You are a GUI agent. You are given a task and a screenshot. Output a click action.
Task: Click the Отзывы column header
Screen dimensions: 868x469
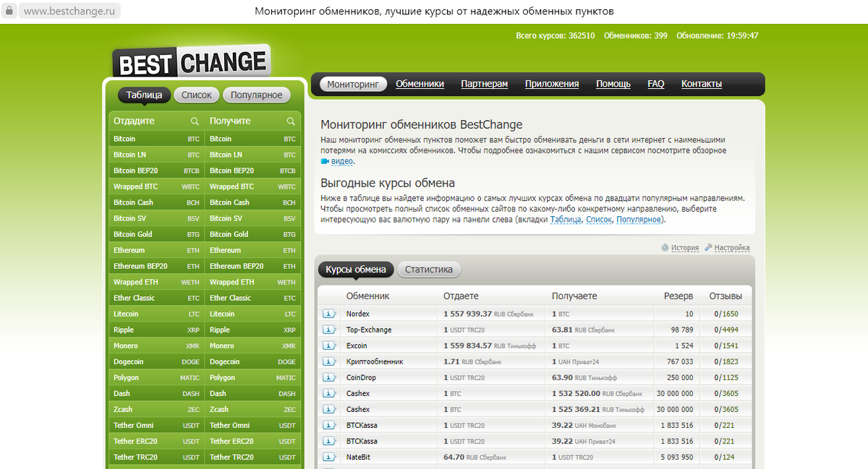726,296
